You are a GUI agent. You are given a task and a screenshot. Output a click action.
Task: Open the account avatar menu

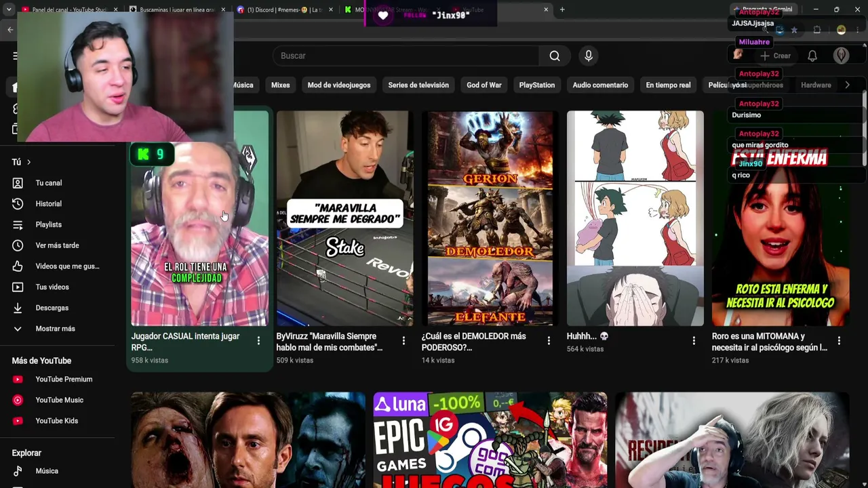click(842, 56)
